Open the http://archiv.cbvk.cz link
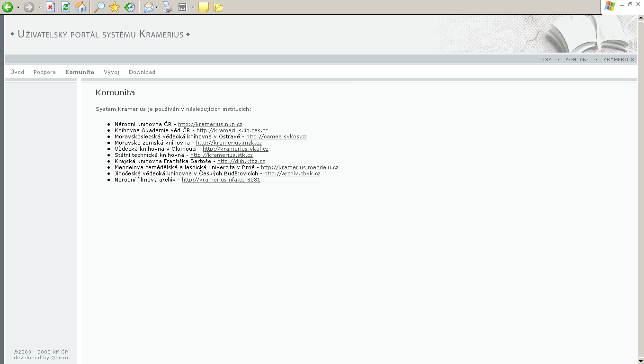The image size is (644, 364). point(292,173)
